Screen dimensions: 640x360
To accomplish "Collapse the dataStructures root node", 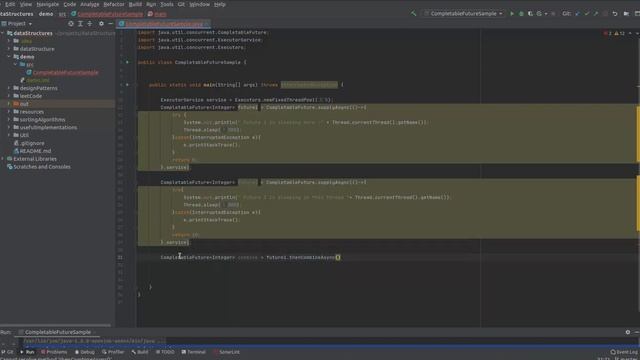I will [x=3, y=33].
